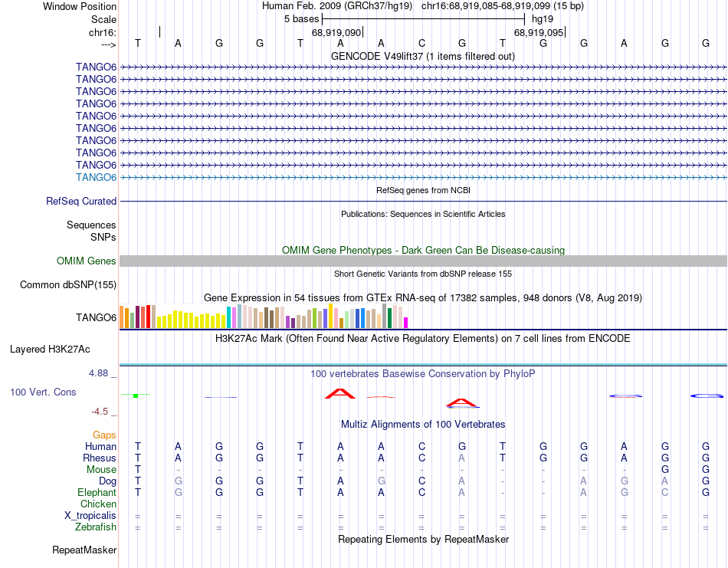Image resolution: width=728 pixels, height=568 pixels.
Task: Click OMIM Gene Phenotypes track title
Action: (423, 251)
